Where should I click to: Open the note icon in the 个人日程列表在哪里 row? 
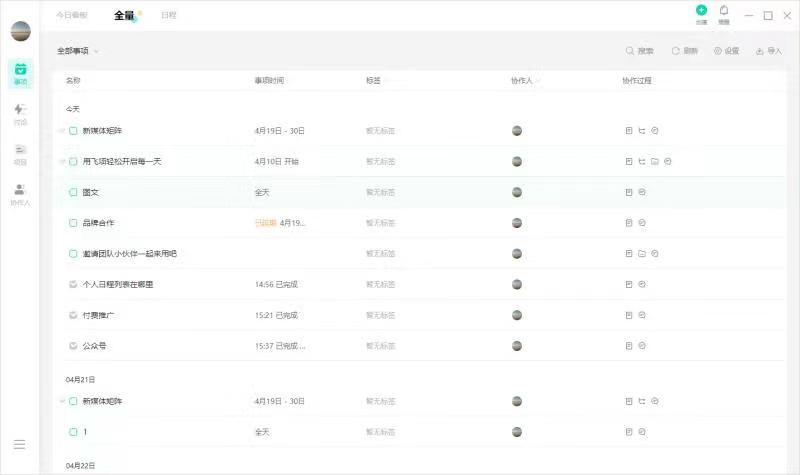(x=629, y=284)
